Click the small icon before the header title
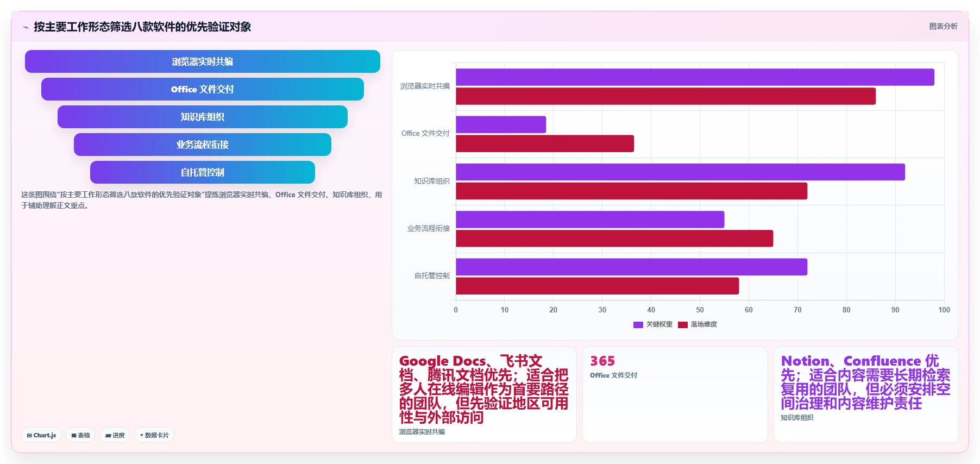This screenshot has height=464, width=980. (26, 27)
